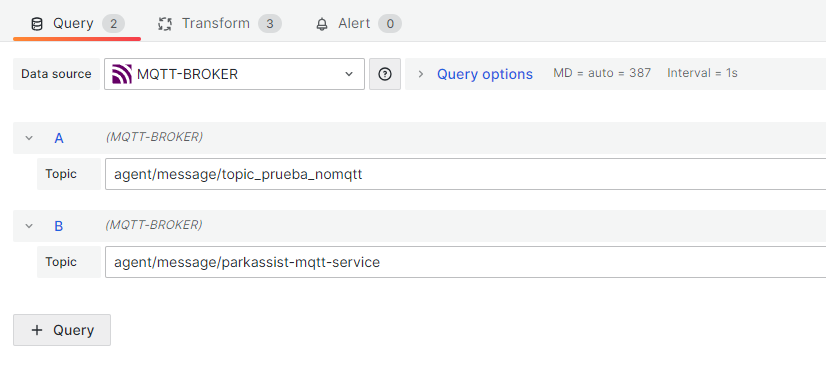Open the MQTT-BROKER data source dropdown
This screenshot has height=368, width=826.
tap(234, 74)
